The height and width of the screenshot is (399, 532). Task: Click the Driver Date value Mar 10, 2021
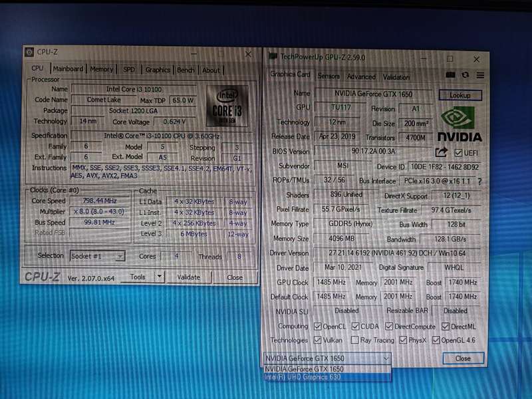343,267
